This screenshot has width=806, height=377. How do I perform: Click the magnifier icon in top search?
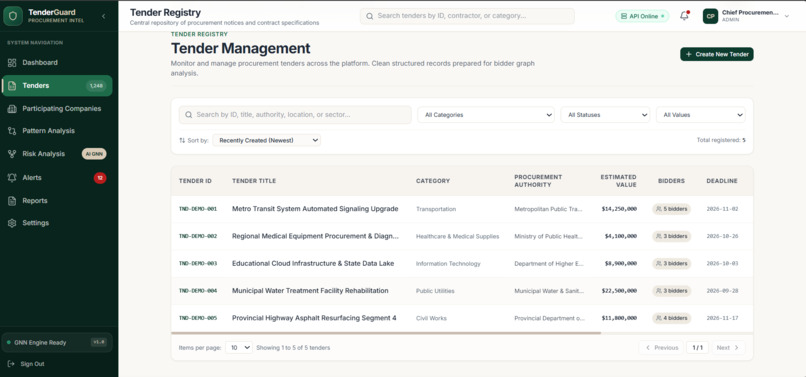369,16
